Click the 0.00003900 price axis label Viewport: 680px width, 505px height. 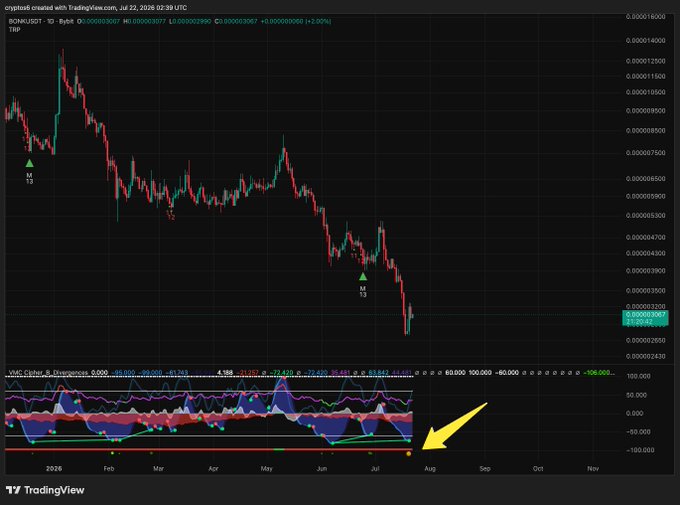(x=645, y=270)
